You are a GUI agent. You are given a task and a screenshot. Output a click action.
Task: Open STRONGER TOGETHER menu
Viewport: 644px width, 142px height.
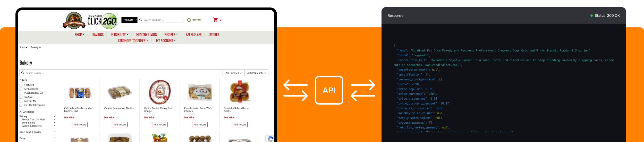click(x=133, y=41)
